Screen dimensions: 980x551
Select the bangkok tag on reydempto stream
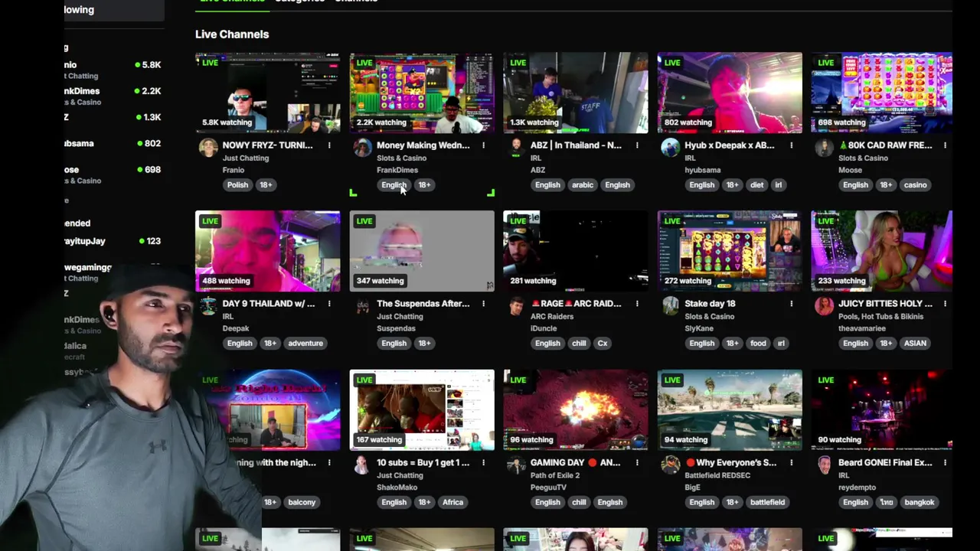click(x=920, y=502)
